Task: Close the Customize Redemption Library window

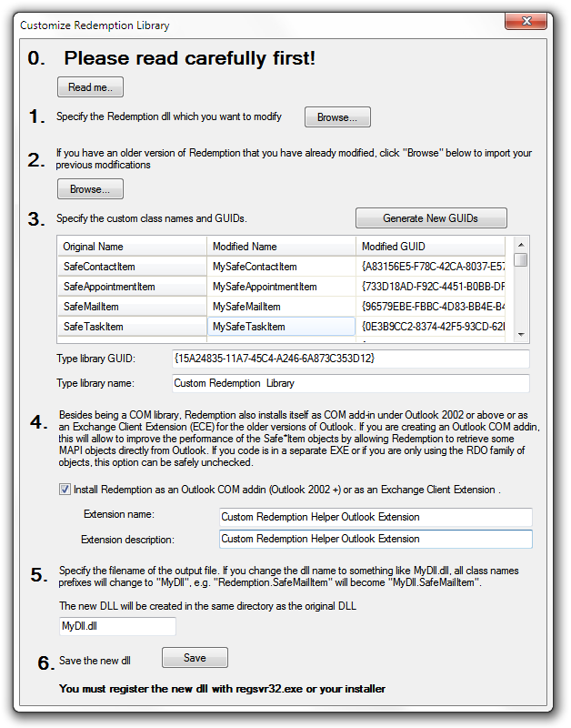Action: 526,21
